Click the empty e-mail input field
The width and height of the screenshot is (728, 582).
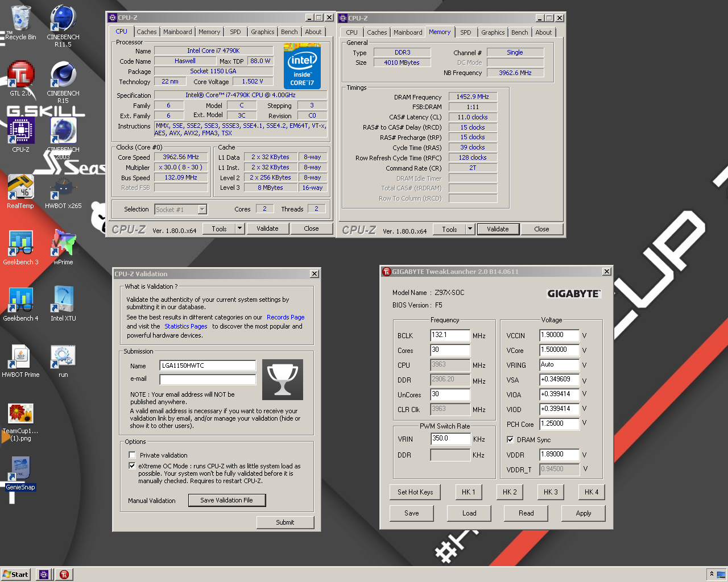208,379
